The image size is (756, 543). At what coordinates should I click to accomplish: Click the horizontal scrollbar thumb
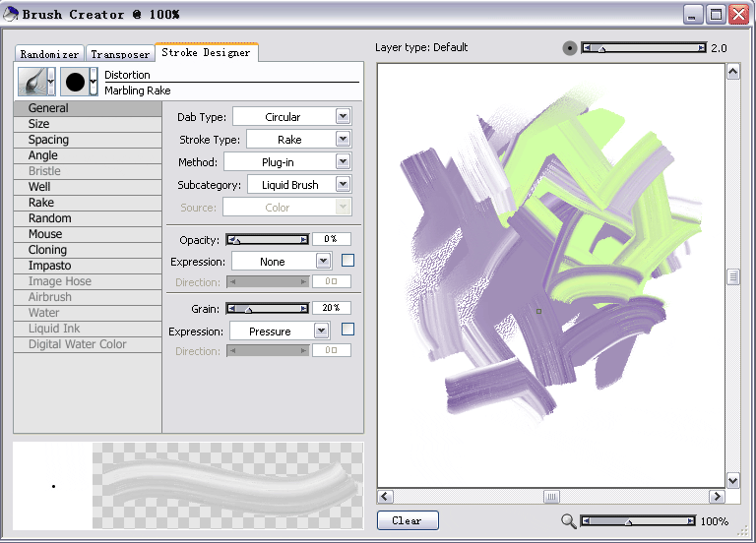point(551,496)
